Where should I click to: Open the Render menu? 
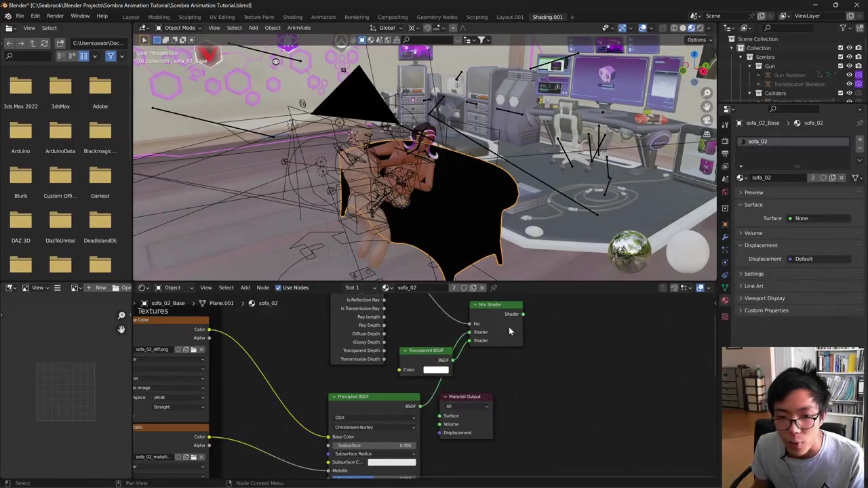click(x=55, y=16)
